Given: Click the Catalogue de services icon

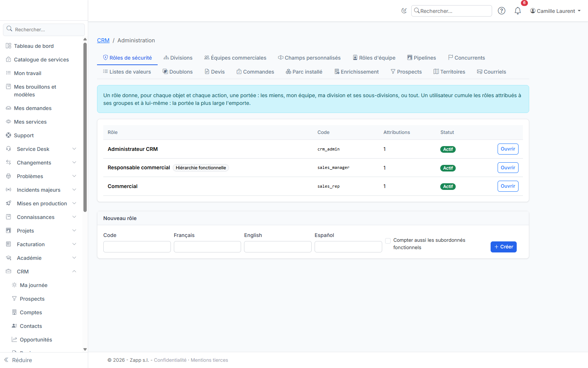Looking at the screenshot, I should (8, 59).
